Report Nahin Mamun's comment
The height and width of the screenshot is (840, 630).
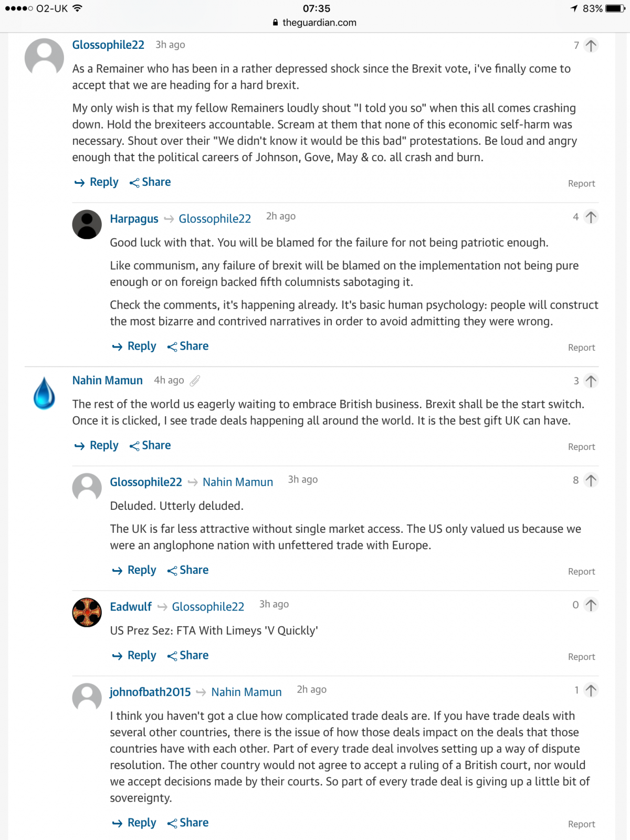(x=581, y=447)
